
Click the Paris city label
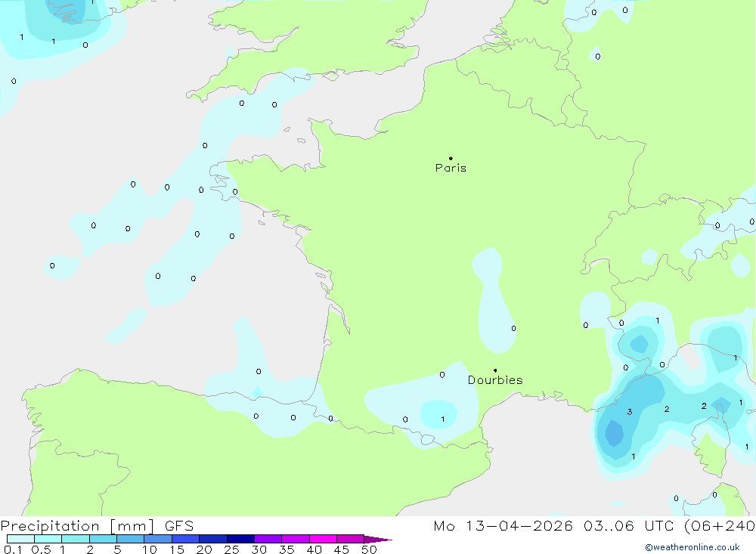click(451, 168)
